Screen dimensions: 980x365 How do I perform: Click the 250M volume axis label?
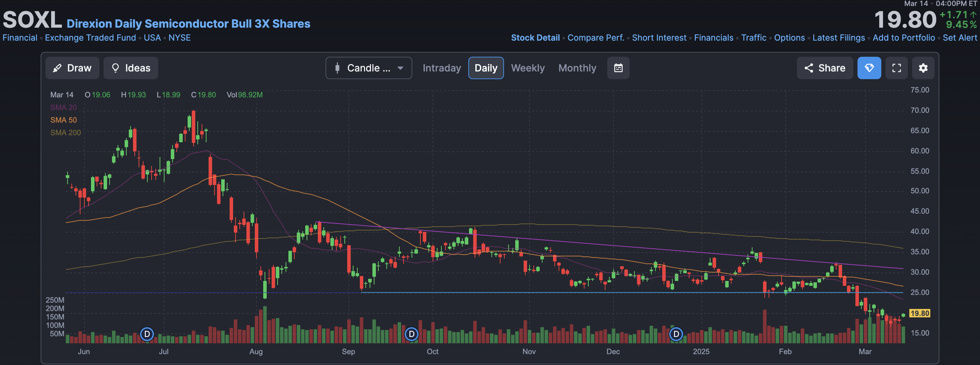pos(55,300)
